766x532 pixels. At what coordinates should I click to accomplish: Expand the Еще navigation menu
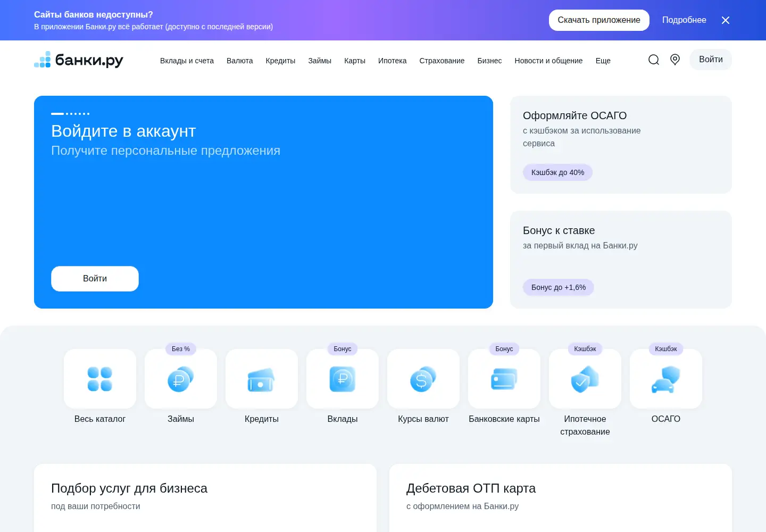pos(603,61)
